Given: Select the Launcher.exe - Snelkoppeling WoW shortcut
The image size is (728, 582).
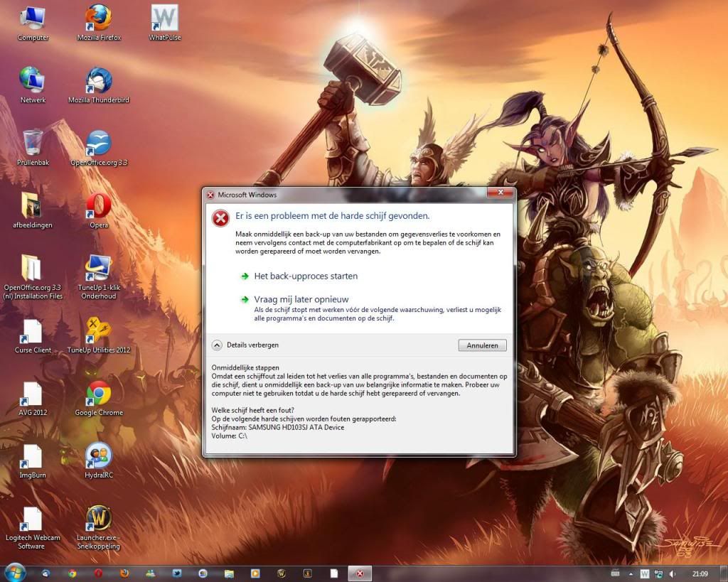Looking at the screenshot, I should coord(98,528).
